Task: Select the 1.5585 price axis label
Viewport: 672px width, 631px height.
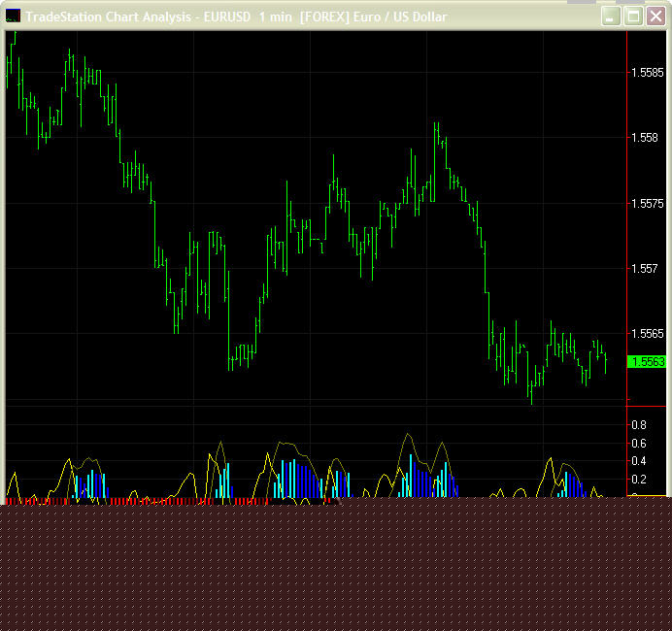Action: pyautogui.click(x=648, y=73)
